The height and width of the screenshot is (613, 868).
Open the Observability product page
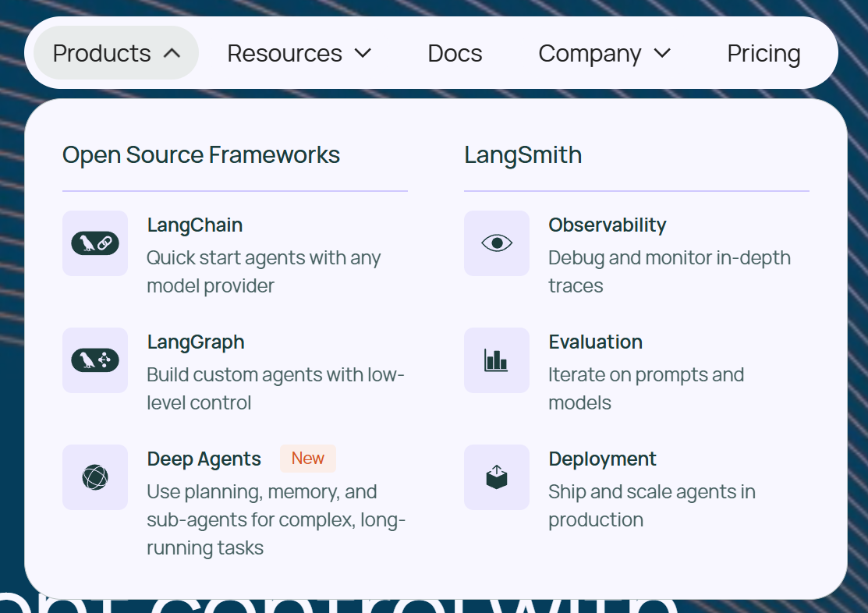point(607,225)
